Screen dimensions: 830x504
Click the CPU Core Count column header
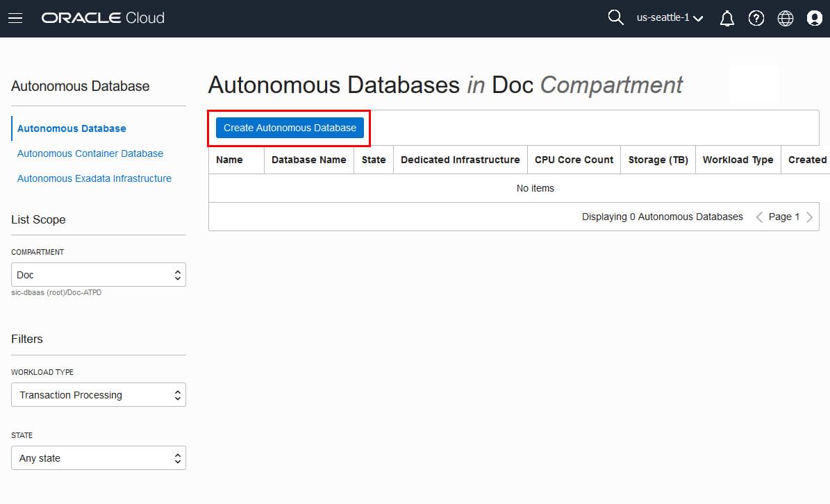tap(574, 160)
